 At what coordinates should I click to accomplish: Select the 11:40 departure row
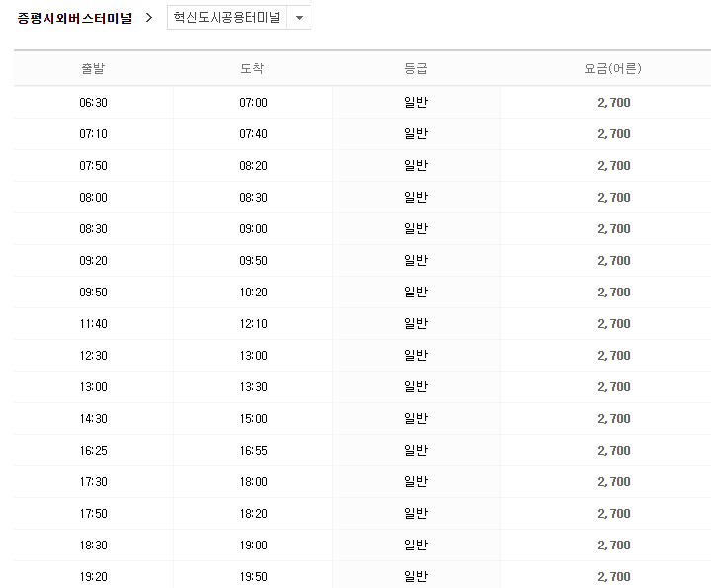click(x=362, y=324)
